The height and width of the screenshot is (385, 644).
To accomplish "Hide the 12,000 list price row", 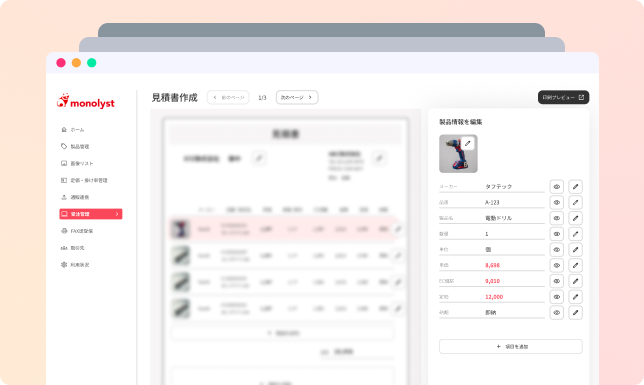I will tap(557, 297).
